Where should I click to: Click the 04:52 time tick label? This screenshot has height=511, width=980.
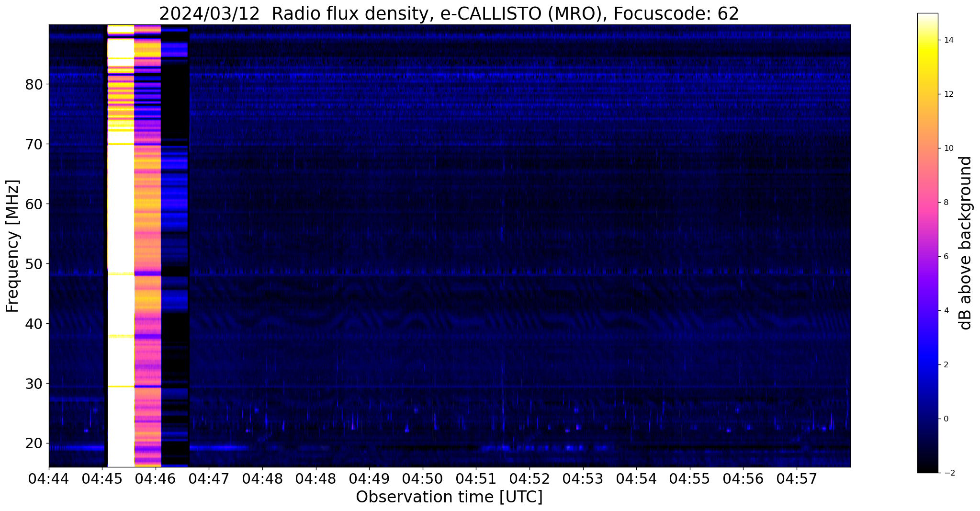(529, 478)
